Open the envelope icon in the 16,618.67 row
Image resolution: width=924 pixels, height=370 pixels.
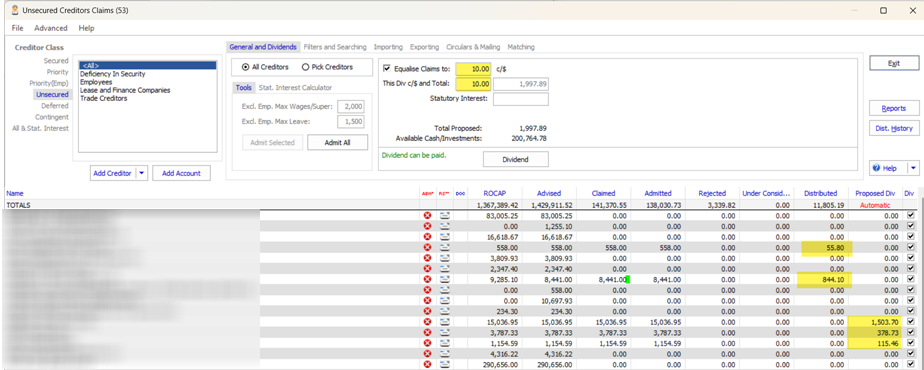[445, 237]
